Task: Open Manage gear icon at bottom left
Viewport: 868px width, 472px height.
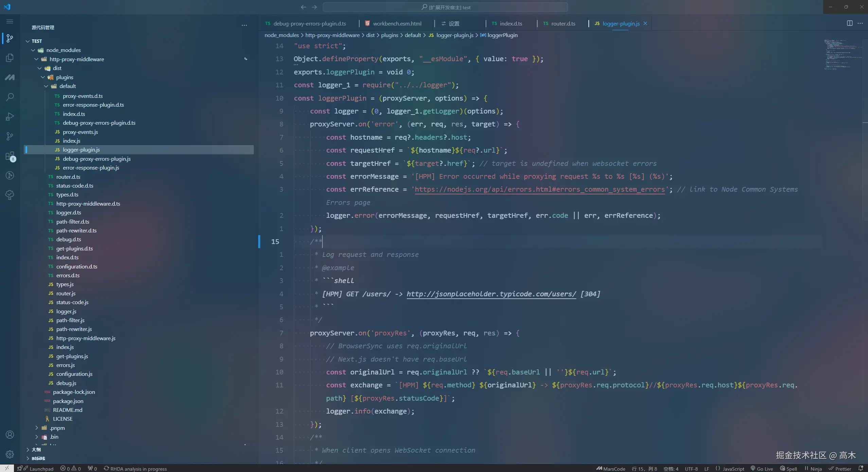Action: tap(10, 454)
